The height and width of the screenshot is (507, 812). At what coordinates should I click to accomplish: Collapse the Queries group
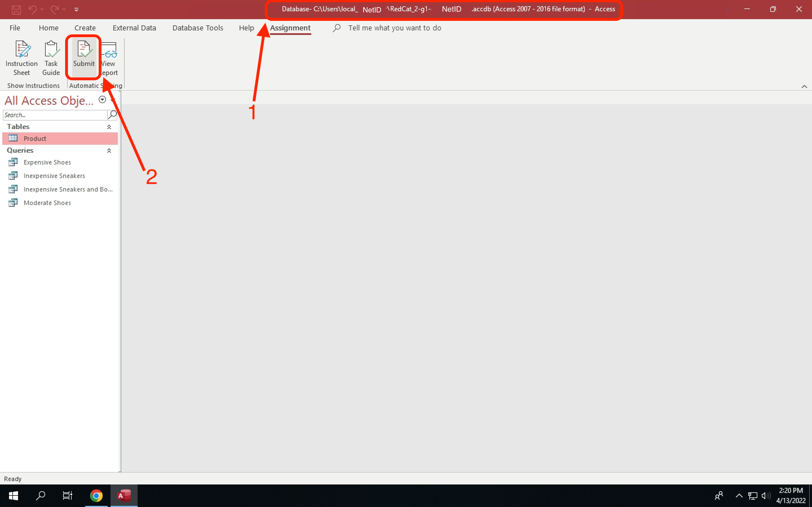109,151
